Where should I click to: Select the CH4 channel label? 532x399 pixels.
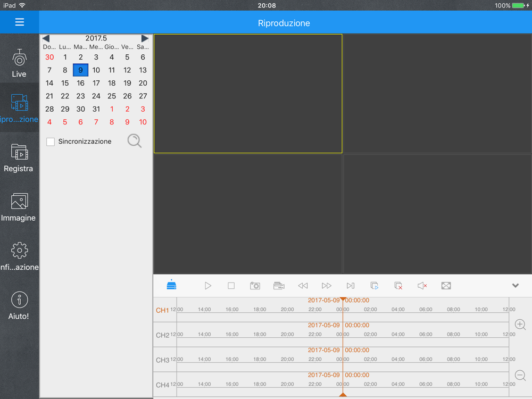(162, 385)
